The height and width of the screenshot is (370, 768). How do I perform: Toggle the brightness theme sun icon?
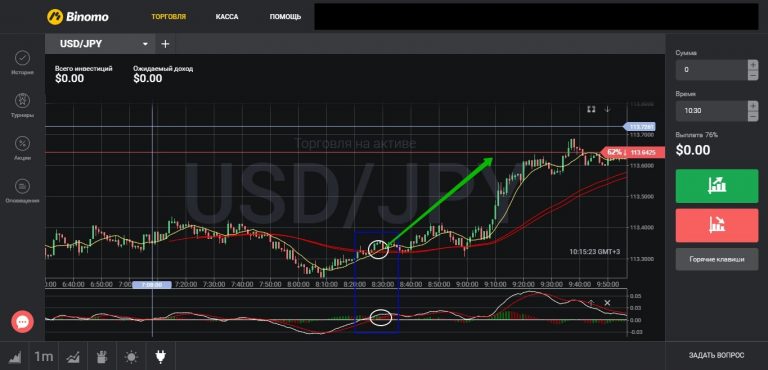131,357
